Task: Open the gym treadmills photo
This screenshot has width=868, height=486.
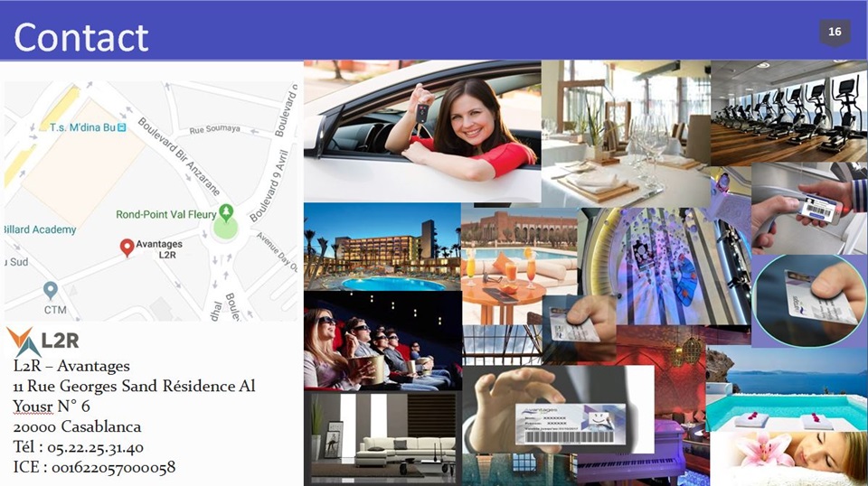Action: pyautogui.click(x=788, y=110)
